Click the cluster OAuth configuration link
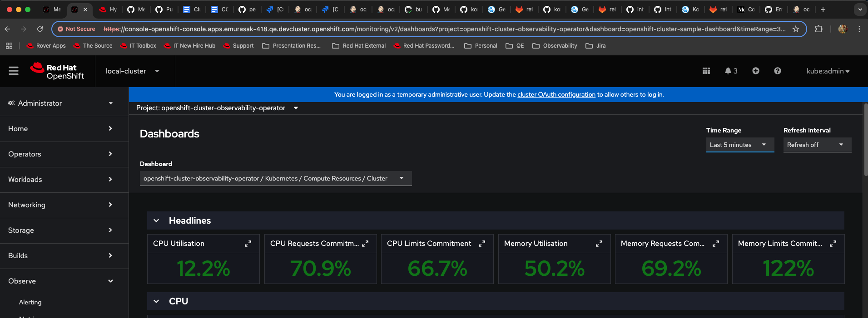 (556, 94)
